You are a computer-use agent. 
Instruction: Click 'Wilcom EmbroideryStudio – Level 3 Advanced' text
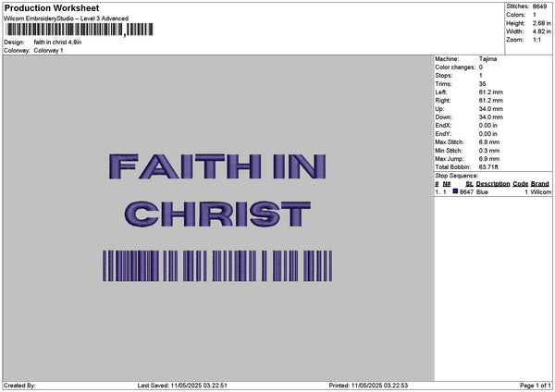(x=67, y=18)
